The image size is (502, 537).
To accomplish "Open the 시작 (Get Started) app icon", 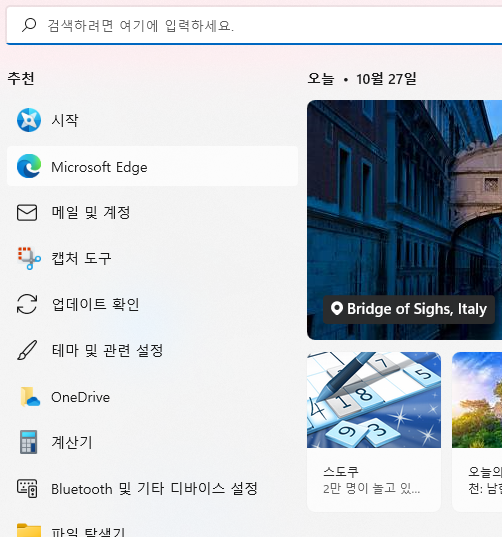I will [29, 120].
